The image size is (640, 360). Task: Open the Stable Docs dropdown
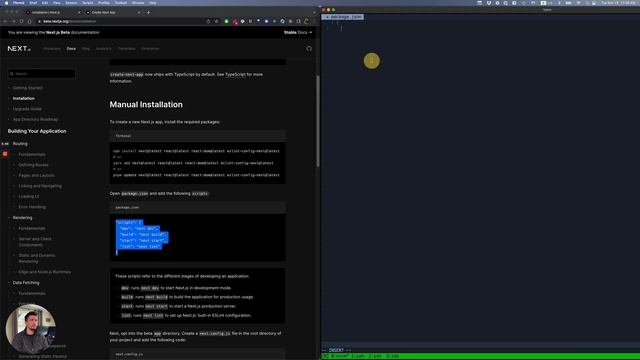[x=298, y=32]
